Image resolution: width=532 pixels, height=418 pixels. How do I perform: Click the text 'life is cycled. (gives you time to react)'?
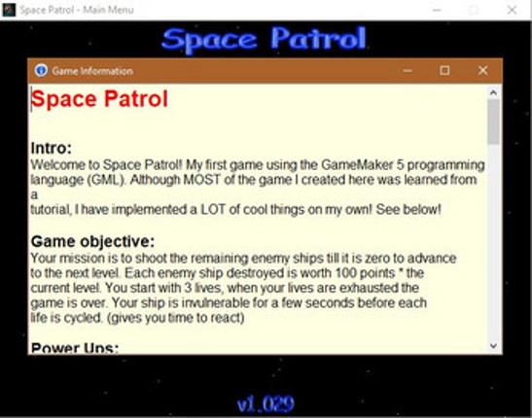coord(137,318)
